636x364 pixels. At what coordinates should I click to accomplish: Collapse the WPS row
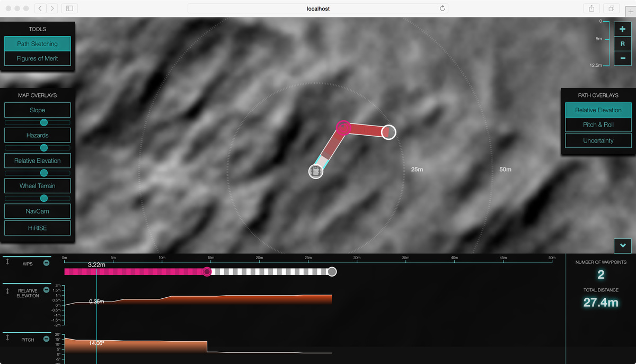point(47,263)
